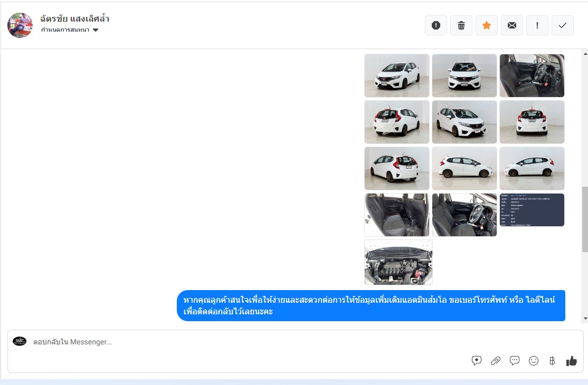
Task: Open front-right angled car photo, second row
Action: 464,122
